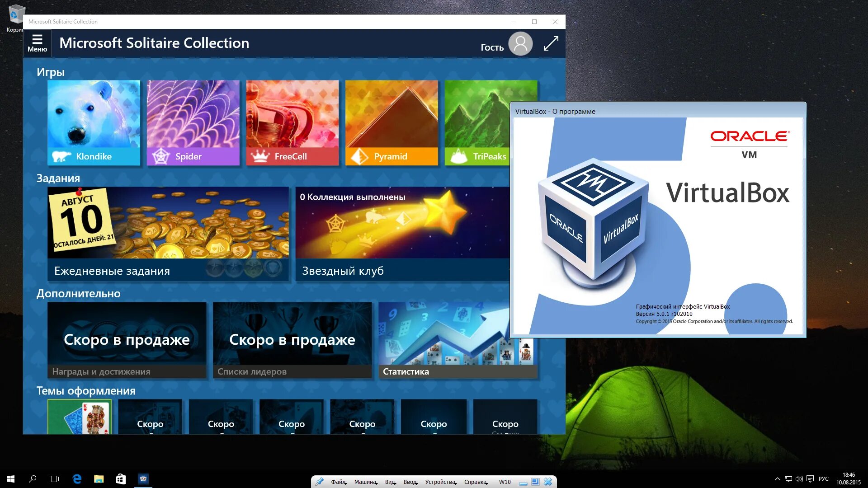Click the volume speaker tray icon

pyautogui.click(x=799, y=479)
